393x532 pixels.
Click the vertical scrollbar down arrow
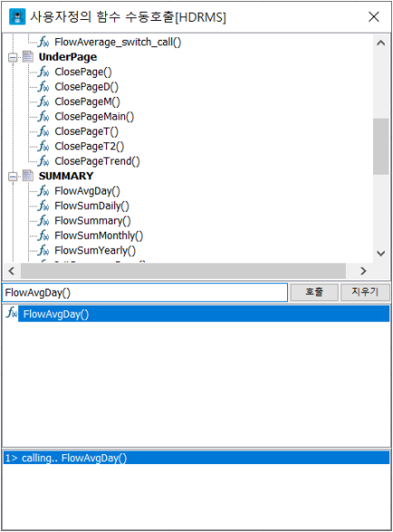[380, 253]
